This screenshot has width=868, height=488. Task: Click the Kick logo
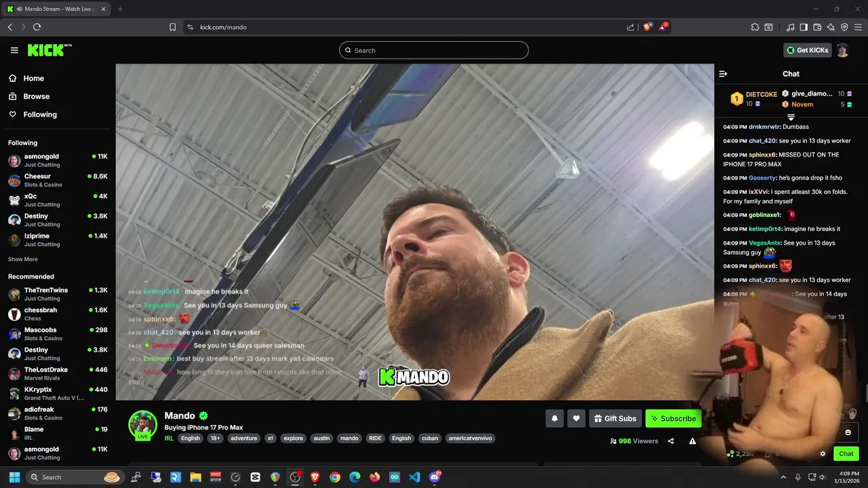pos(50,50)
